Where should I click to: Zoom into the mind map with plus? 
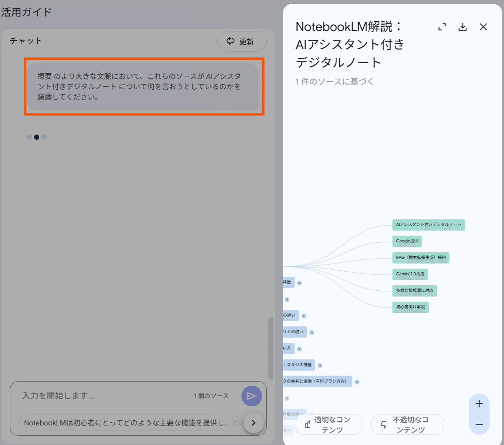479,404
